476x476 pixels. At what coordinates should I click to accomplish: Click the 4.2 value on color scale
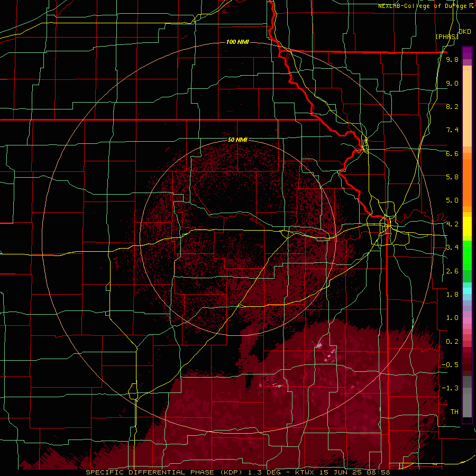[x=452, y=224]
